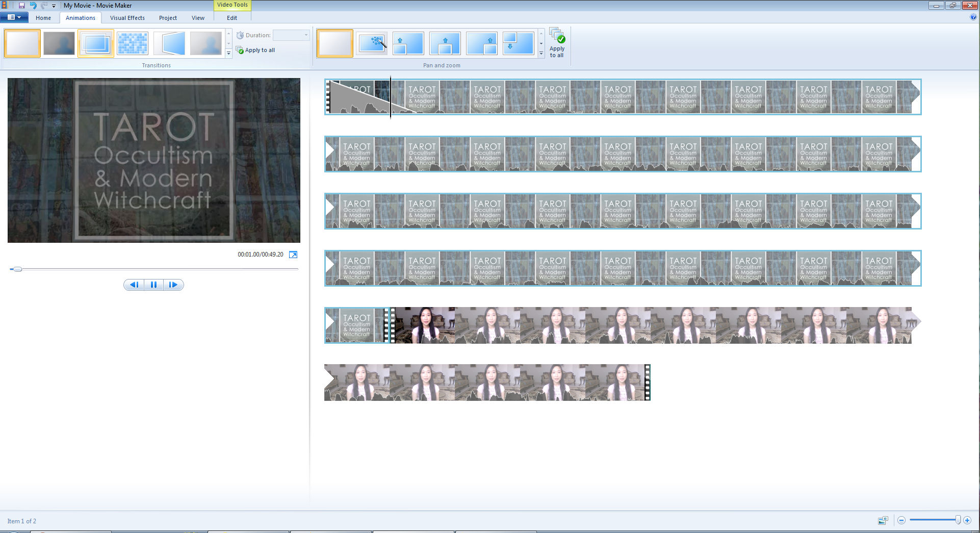Click the thumbnail size icon in status bar
The image size is (980, 533).
883,520
